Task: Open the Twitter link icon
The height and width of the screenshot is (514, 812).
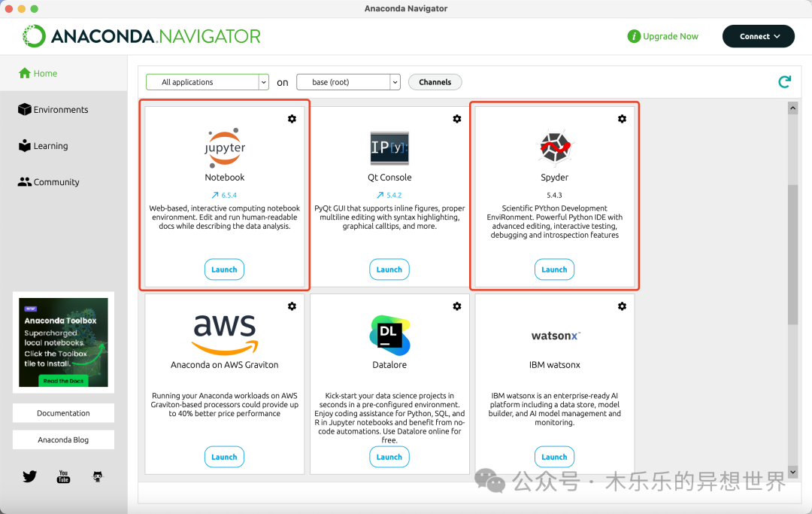Action: 29,476
